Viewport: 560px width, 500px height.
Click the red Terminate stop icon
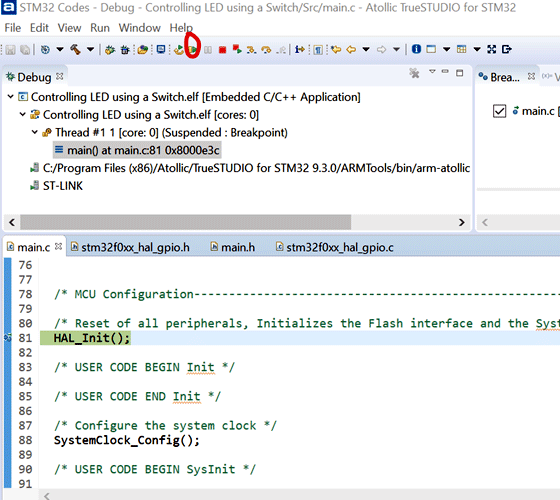pyautogui.click(x=222, y=50)
